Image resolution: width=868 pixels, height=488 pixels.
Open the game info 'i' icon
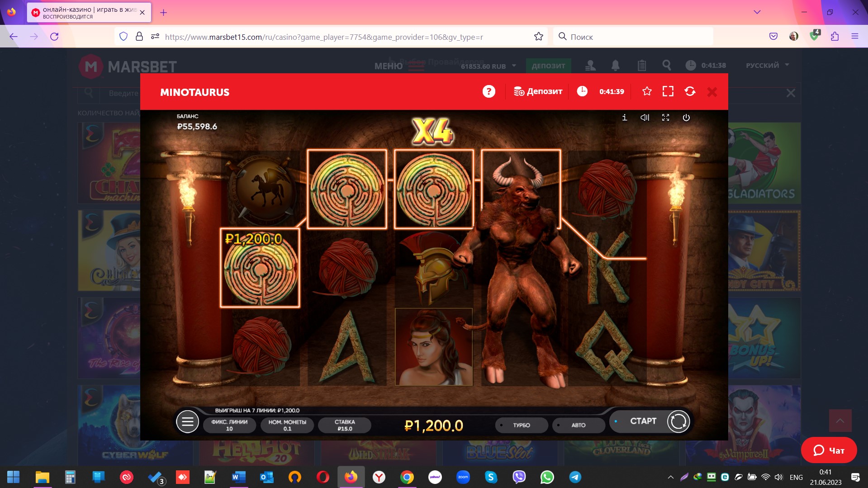[x=624, y=118]
